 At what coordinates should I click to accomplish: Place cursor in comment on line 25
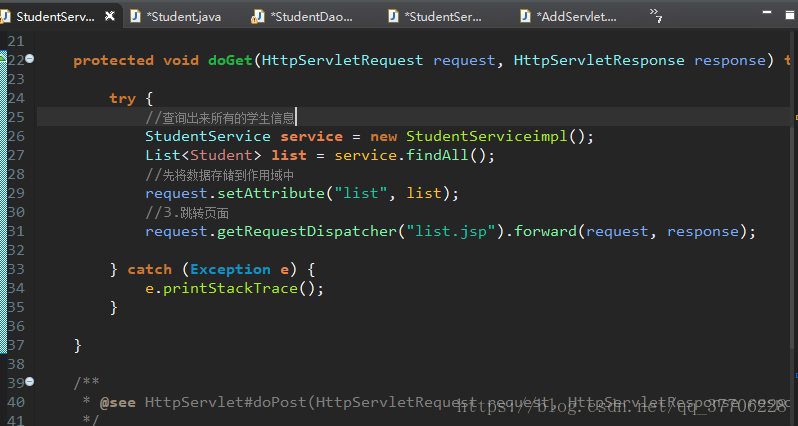(220, 119)
